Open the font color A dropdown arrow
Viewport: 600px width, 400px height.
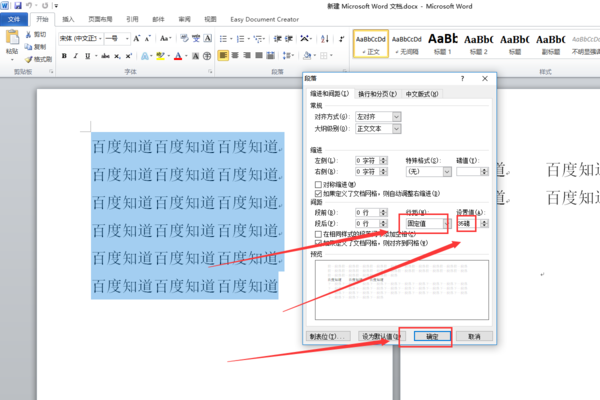(x=186, y=56)
